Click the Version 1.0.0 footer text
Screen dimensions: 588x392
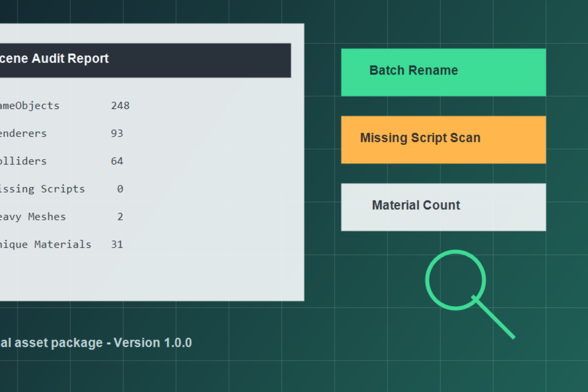coord(153,343)
